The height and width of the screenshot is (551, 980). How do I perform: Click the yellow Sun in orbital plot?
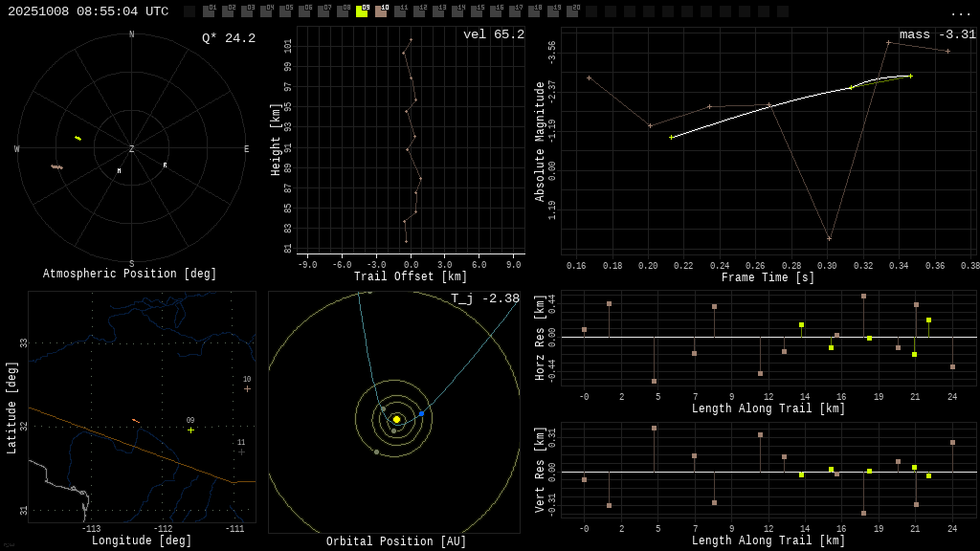pyautogui.click(x=396, y=419)
